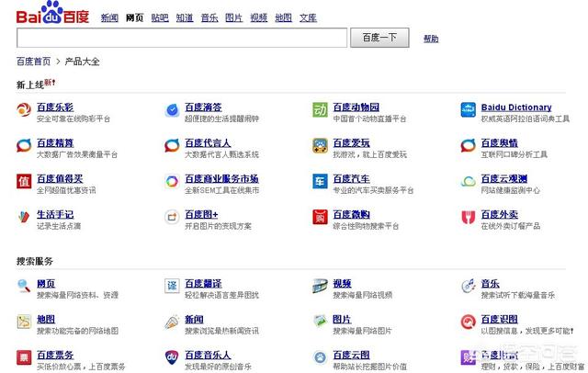Switch to the 贴吧 tab

(x=160, y=17)
